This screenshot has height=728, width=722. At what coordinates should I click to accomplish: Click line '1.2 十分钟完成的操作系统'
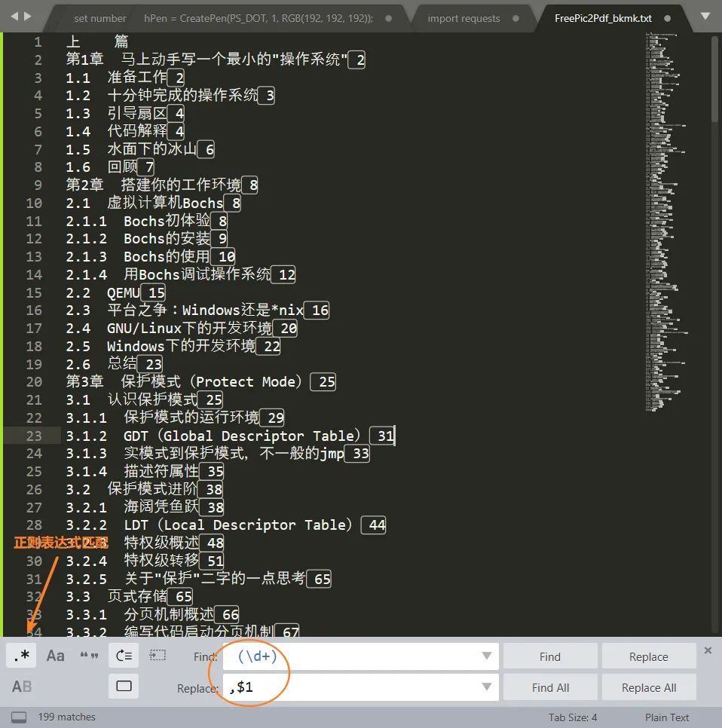point(170,96)
